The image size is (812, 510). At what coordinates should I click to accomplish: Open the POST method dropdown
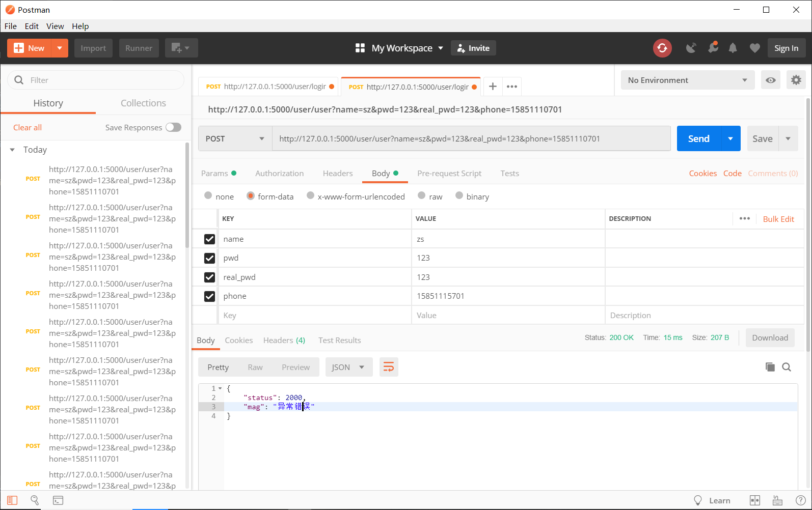pos(235,138)
